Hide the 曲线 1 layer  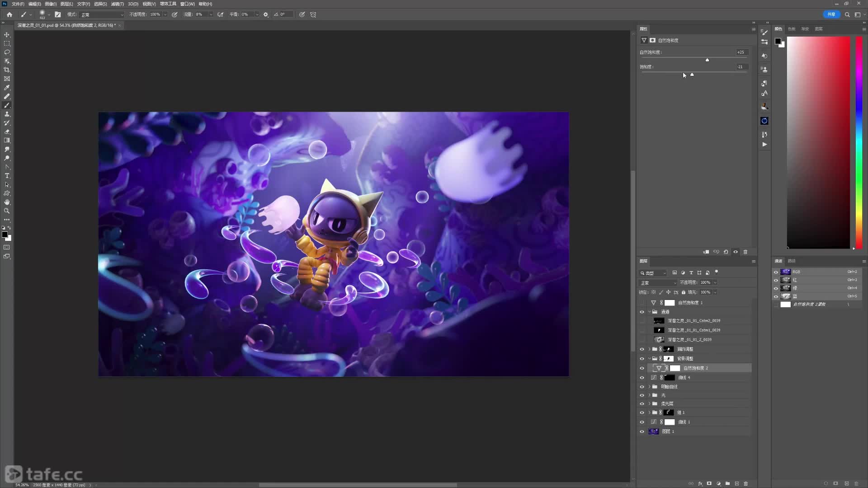[x=642, y=422]
